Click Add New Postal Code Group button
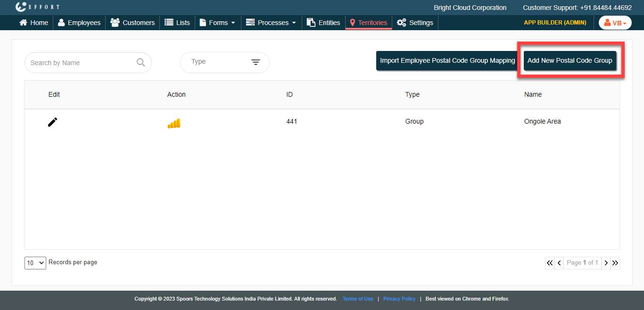Viewport: 644px width, 310px height. click(x=570, y=60)
